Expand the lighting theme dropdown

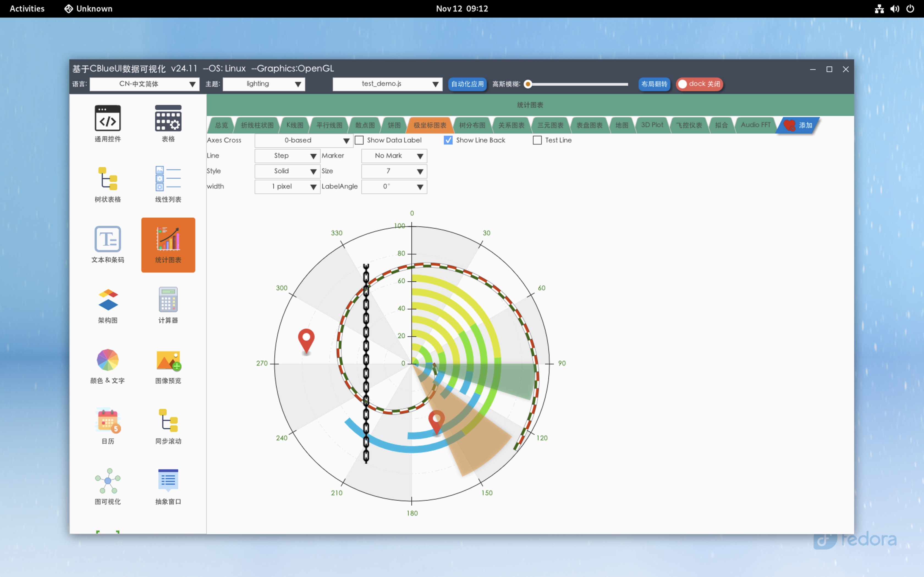coord(264,84)
